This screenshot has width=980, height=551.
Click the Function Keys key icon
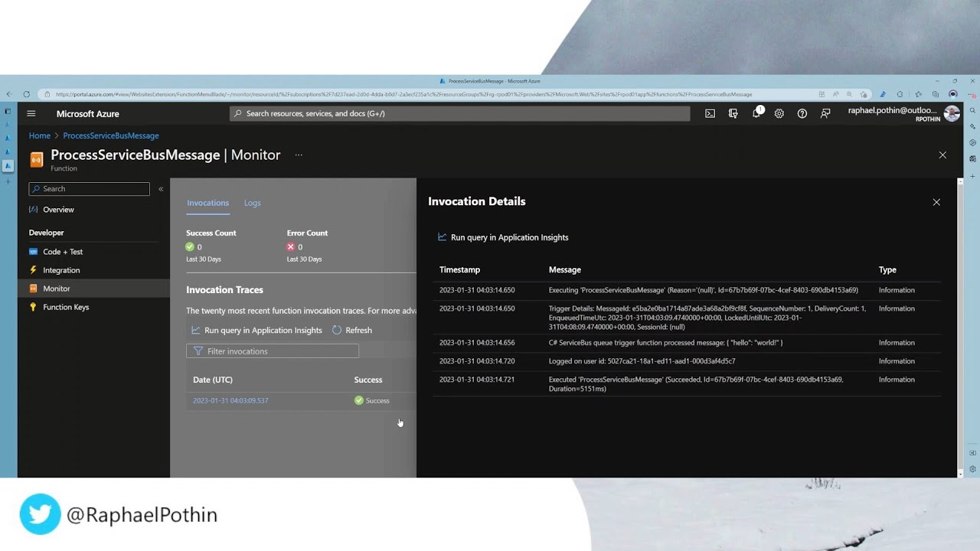click(x=33, y=307)
